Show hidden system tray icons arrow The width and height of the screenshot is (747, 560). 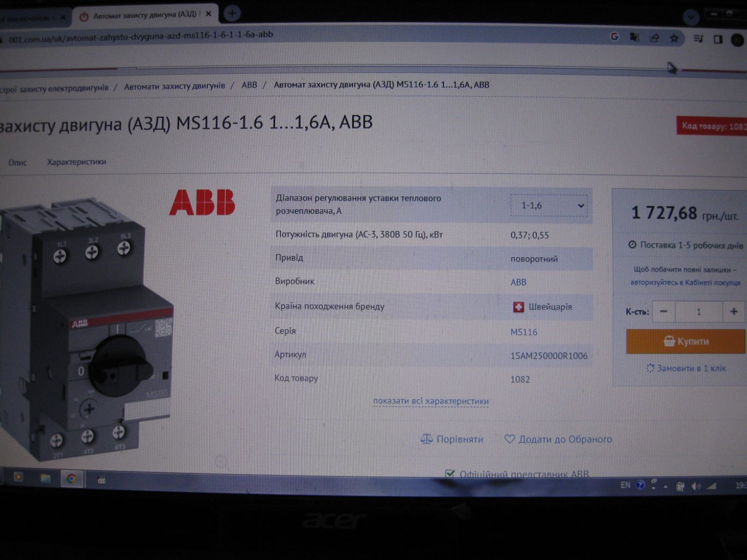coord(666,487)
